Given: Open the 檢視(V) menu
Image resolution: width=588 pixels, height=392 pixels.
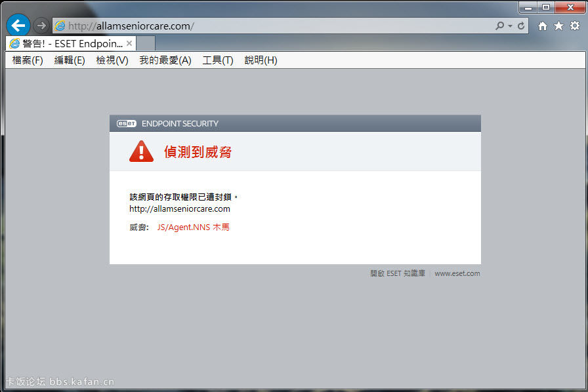Looking at the screenshot, I should (112, 60).
